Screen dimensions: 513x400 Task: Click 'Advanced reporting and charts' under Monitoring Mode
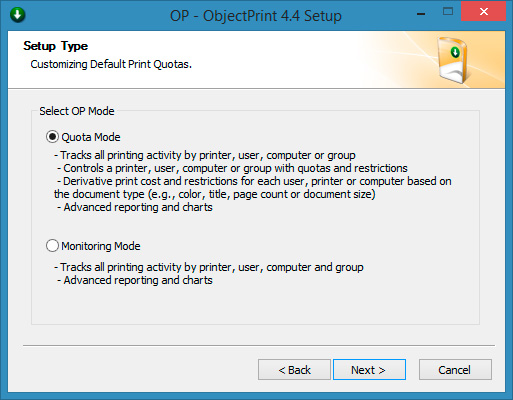click(x=135, y=280)
